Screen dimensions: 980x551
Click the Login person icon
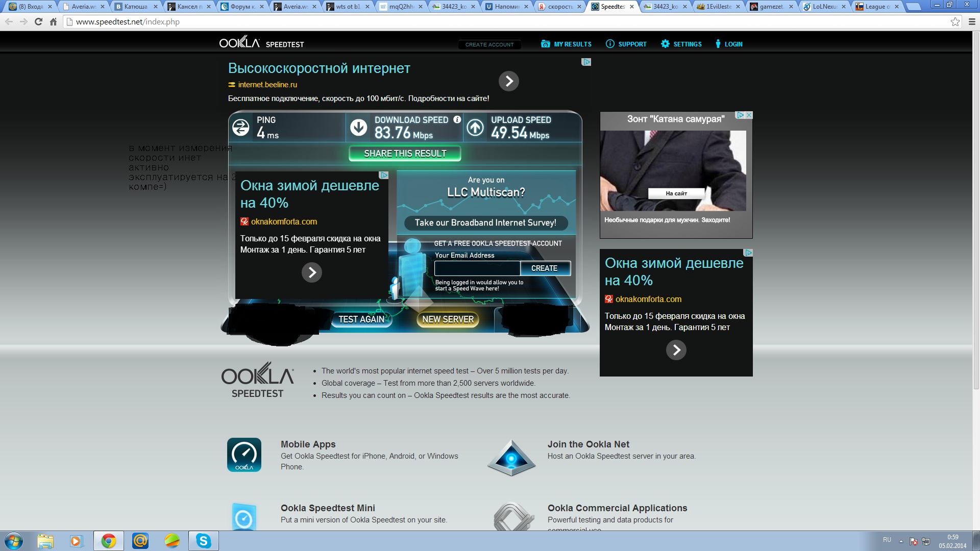[x=718, y=44]
